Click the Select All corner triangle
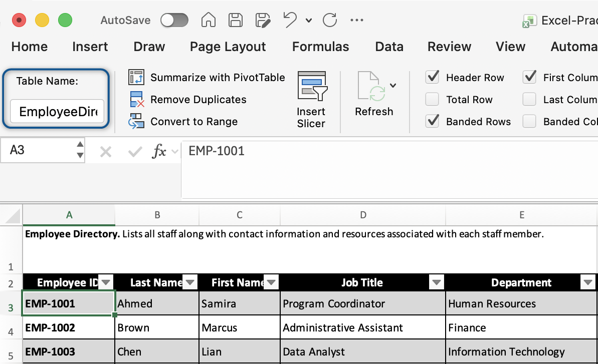Screen dimensions: 598x364 click(13, 216)
